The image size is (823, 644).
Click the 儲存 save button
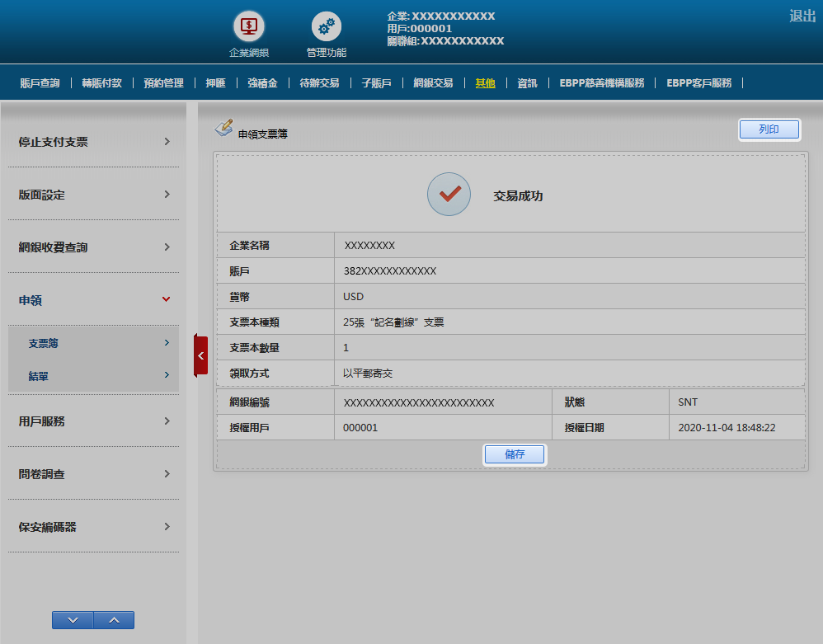[515, 454]
